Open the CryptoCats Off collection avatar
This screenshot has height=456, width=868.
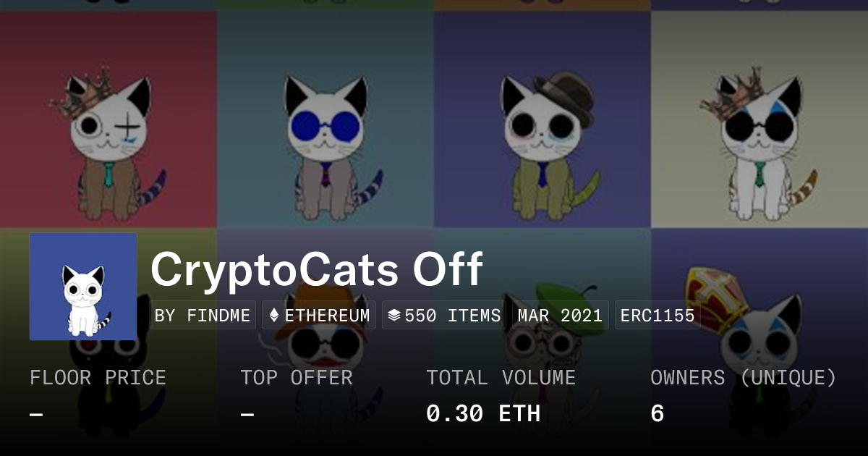click(x=83, y=287)
